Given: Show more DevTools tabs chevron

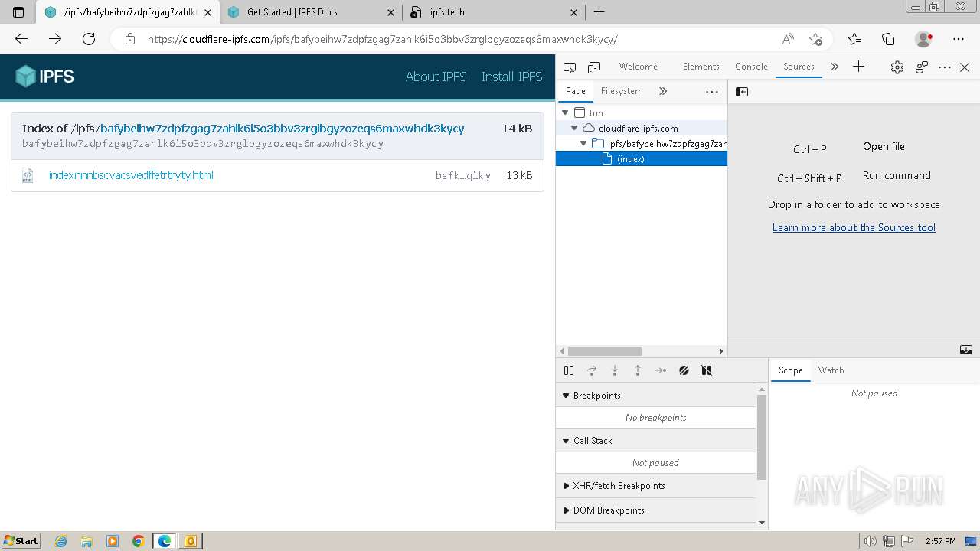Looking at the screenshot, I should coord(835,67).
